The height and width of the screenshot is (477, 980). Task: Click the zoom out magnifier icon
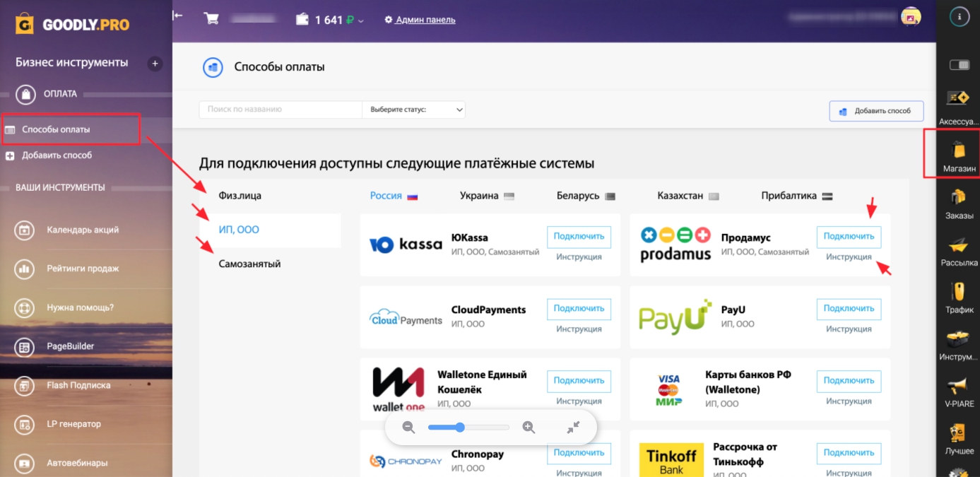[408, 427]
